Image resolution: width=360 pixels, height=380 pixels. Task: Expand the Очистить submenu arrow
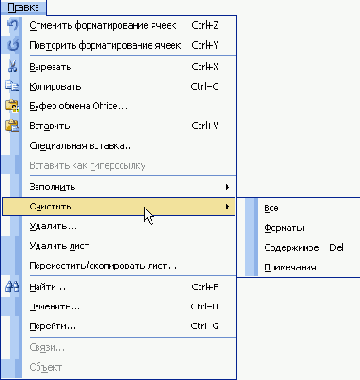(x=227, y=207)
